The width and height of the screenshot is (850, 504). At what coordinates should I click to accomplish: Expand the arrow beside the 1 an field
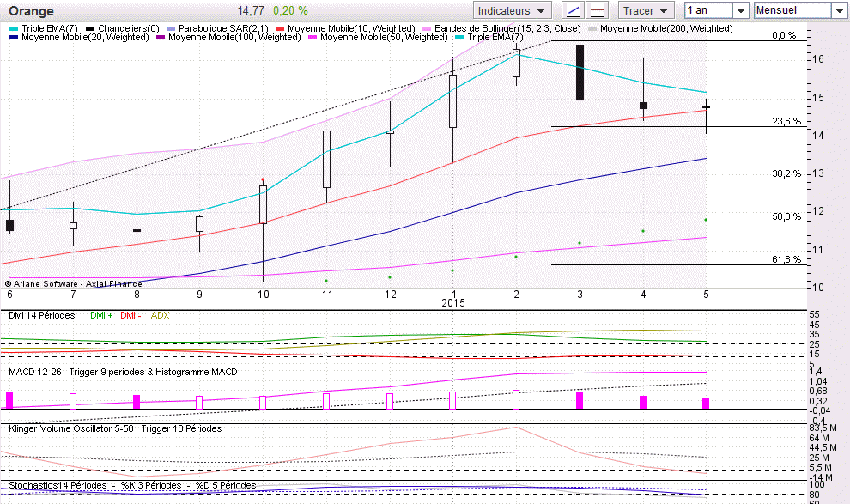[x=740, y=10]
